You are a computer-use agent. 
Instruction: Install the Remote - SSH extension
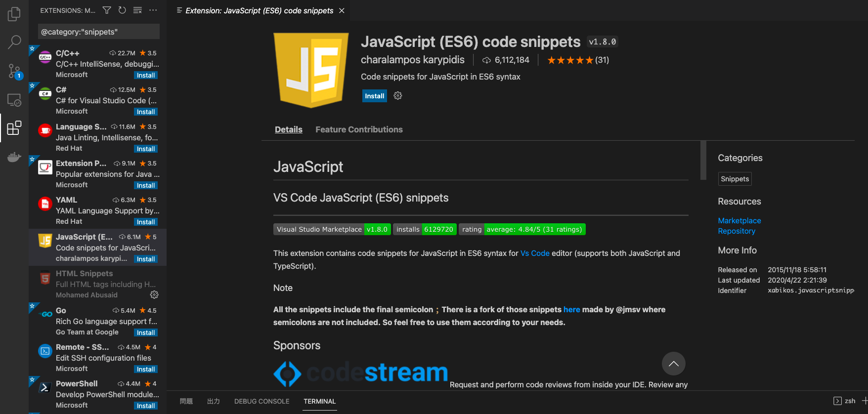click(x=146, y=369)
